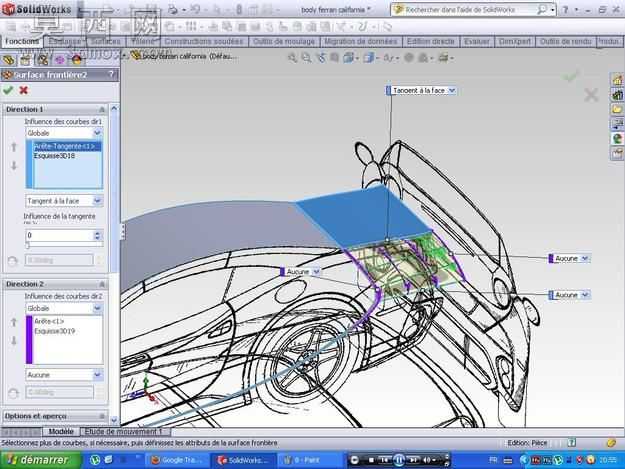Open the PropertyManager tab icon

(x=25, y=60)
